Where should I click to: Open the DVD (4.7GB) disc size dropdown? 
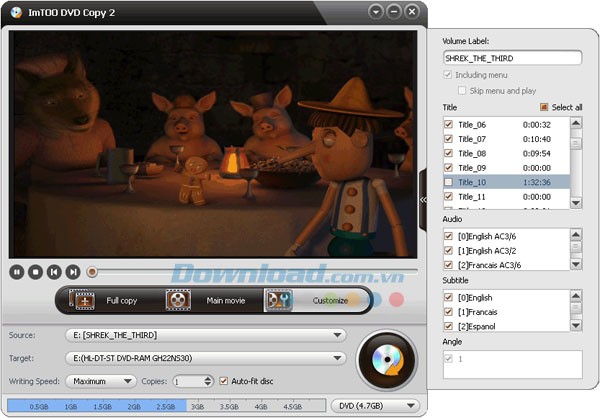tap(375, 405)
